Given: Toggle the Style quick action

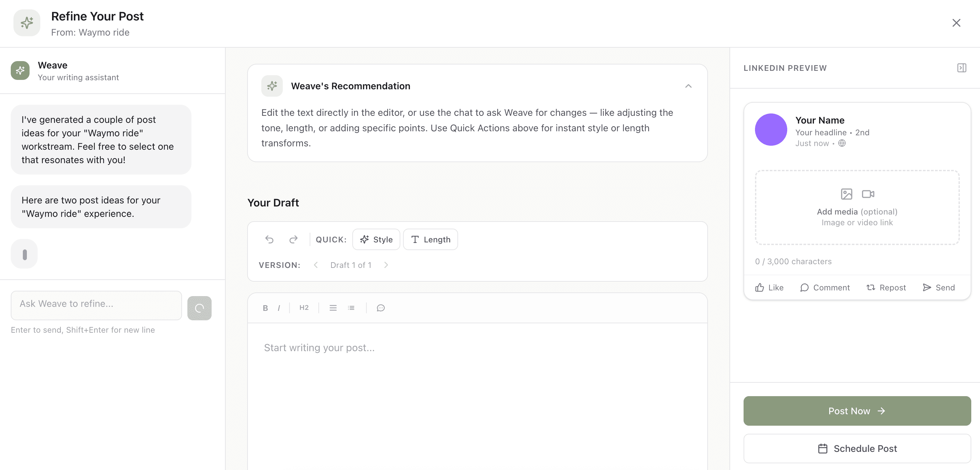Looking at the screenshot, I should coord(376,239).
